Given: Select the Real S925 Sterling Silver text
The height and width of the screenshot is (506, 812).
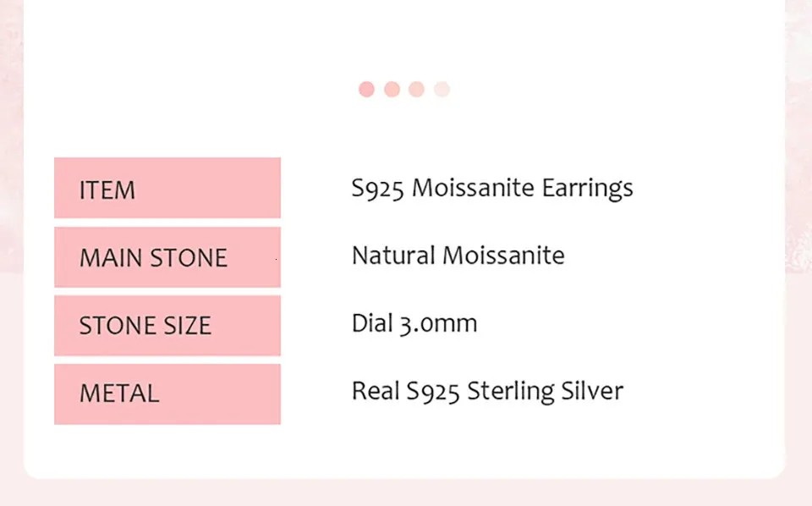Looking at the screenshot, I should (x=487, y=391).
